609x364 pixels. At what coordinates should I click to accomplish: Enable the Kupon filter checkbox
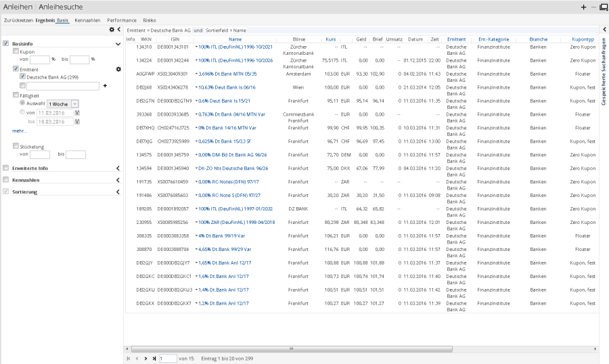coord(16,51)
